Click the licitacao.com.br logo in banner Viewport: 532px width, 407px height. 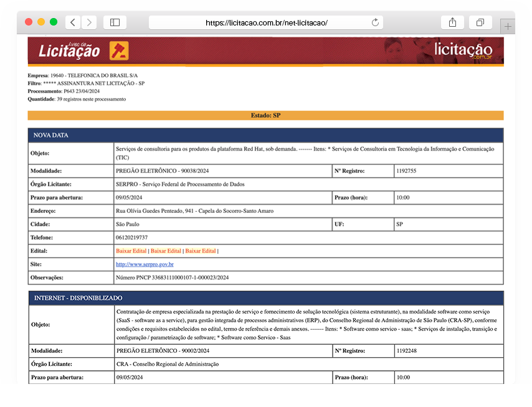[x=463, y=50]
